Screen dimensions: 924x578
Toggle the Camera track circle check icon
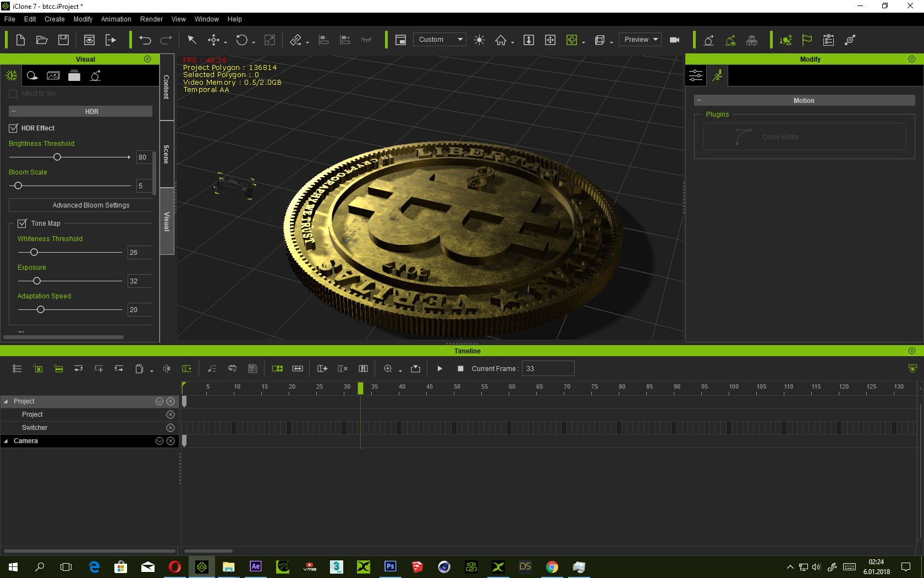(x=159, y=441)
